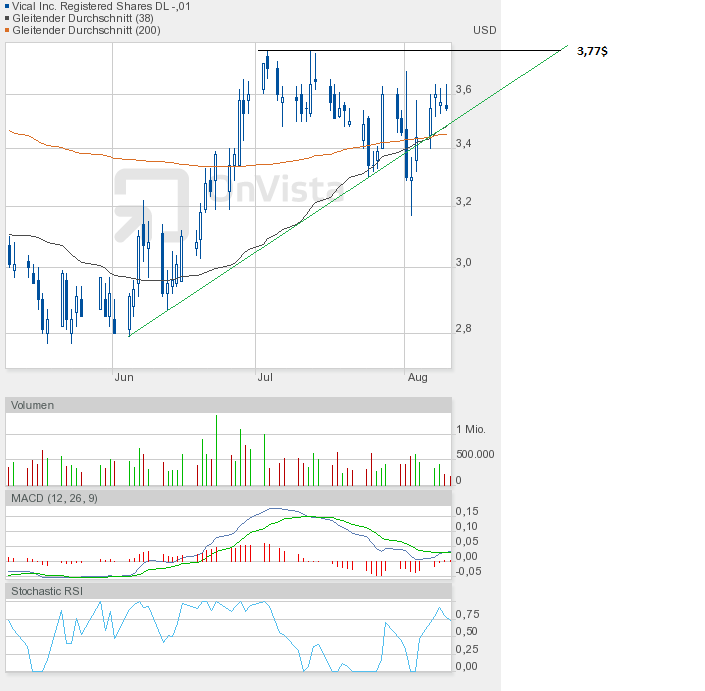Click the 'MACD (12, 26, 9)' panel header

click(228, 498)
